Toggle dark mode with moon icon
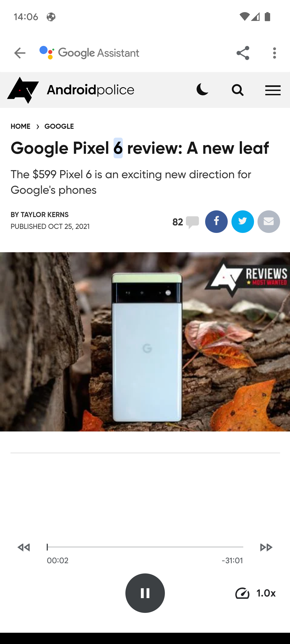This screenshot has width=290, height=644. (x=202, y=90)
